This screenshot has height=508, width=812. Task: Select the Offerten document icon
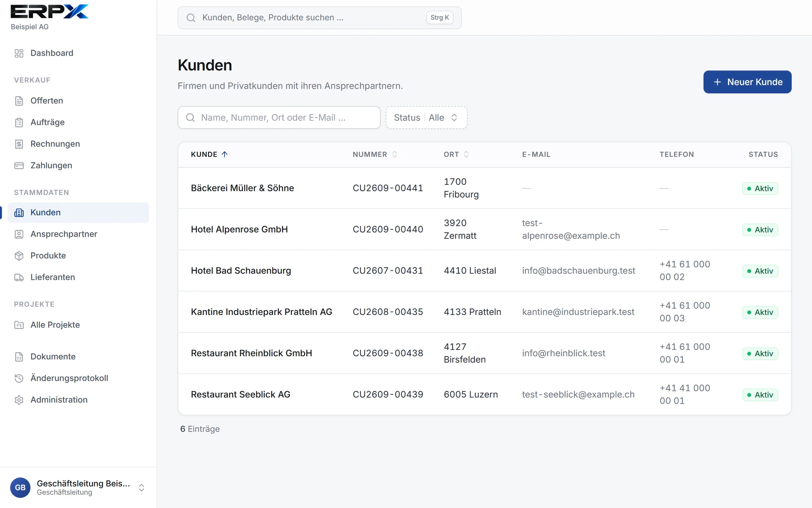(19, 101)
